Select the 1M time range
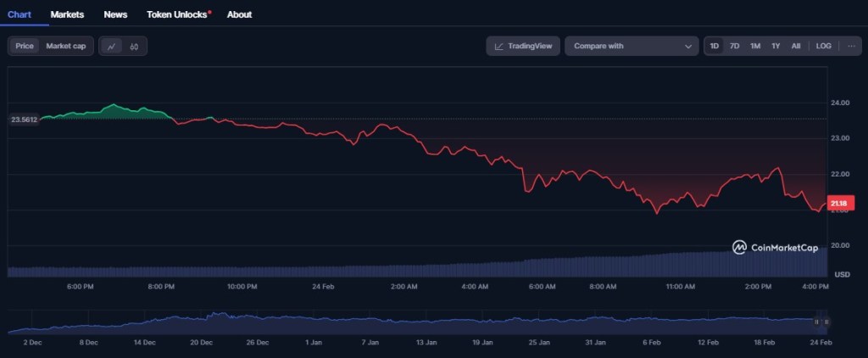This screenshot has height=358, width=868. 755,46
